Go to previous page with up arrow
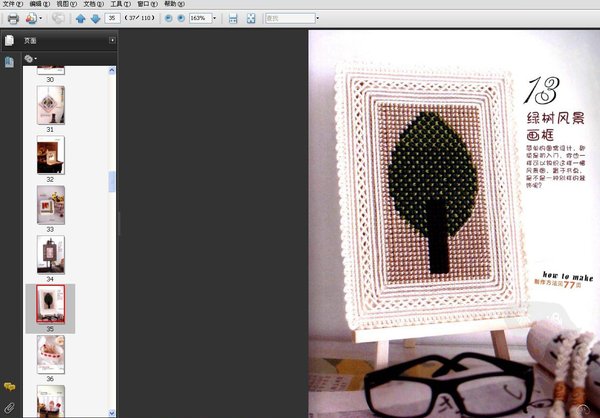The width and height of the screenshot is (600, 418). (x=80, y=18)
